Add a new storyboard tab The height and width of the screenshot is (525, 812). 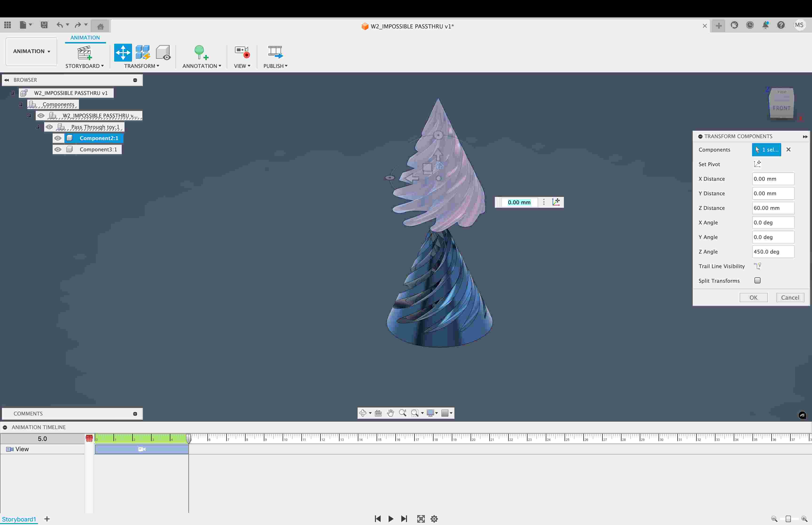(47, 519)
